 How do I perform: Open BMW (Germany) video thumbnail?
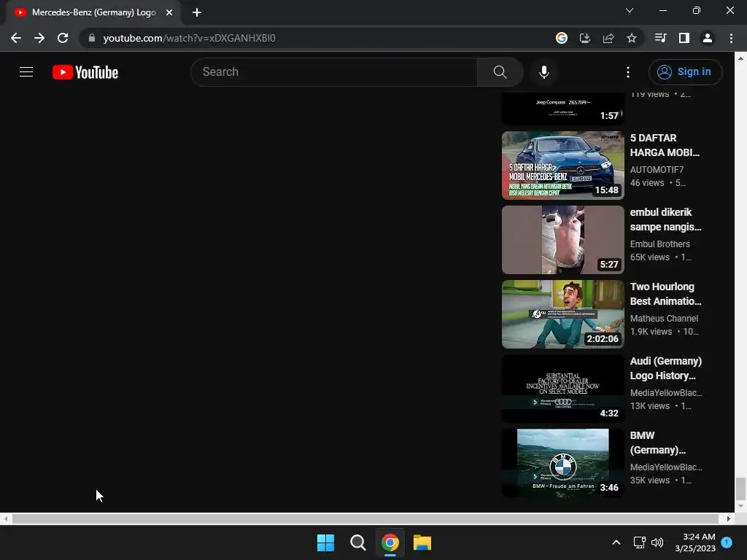(x=562, y=462)
